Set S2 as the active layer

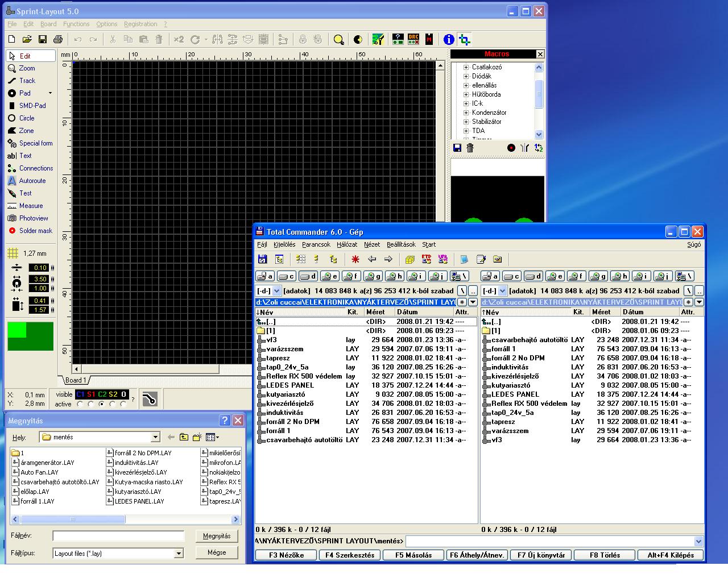tap(113, 405)
